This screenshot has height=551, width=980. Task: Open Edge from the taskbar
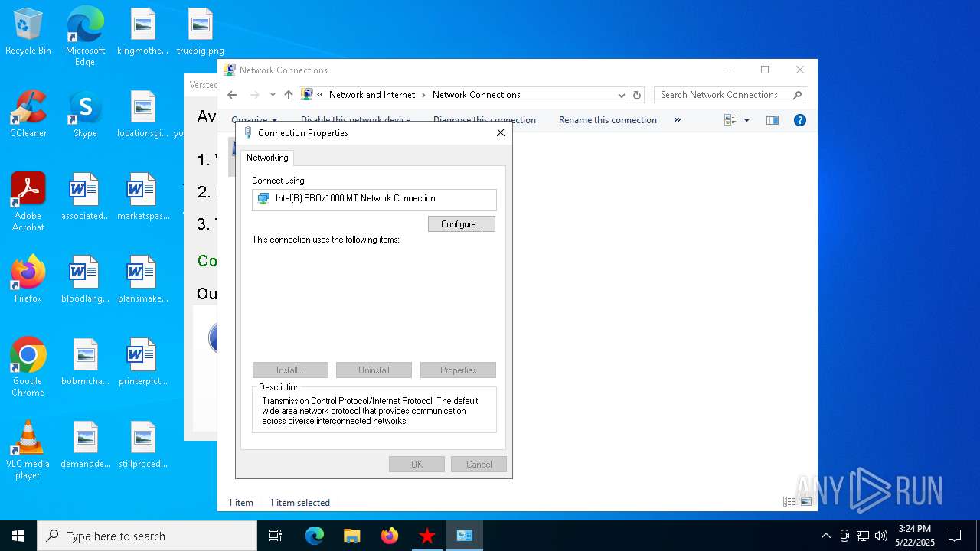(315, 536)
